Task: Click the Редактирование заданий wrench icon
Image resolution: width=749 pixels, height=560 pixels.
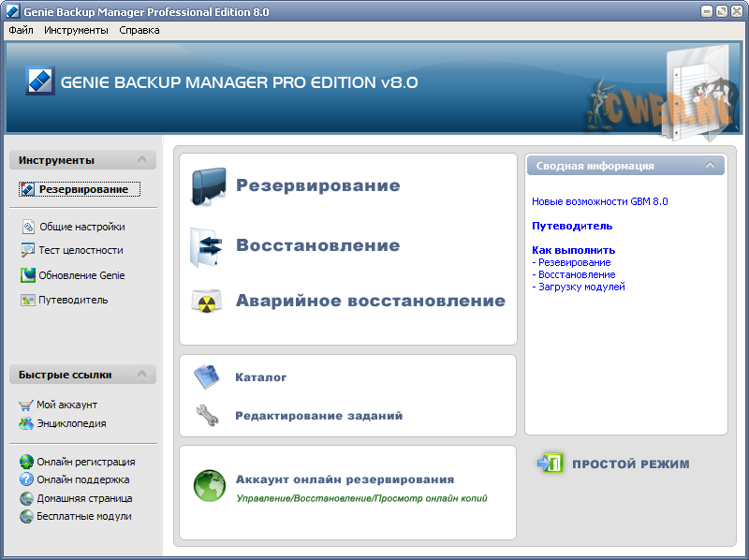Action: click(x=206, y=416)
